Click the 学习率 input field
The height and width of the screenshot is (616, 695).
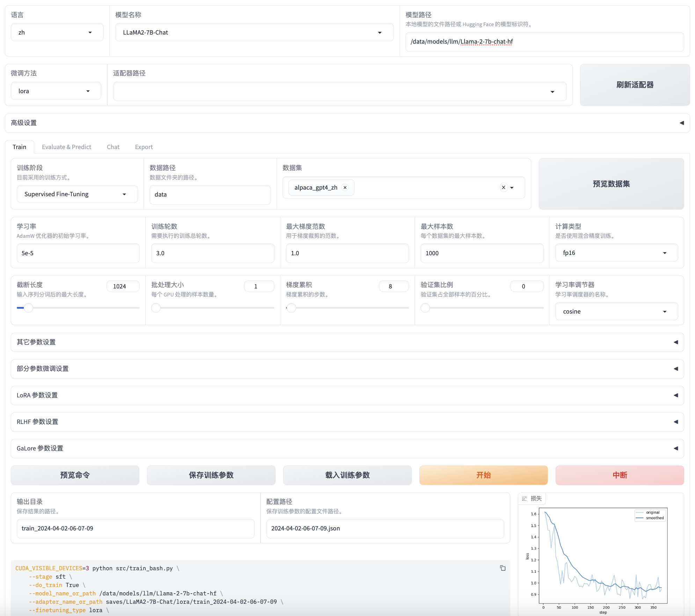click(x=78, y=253)
